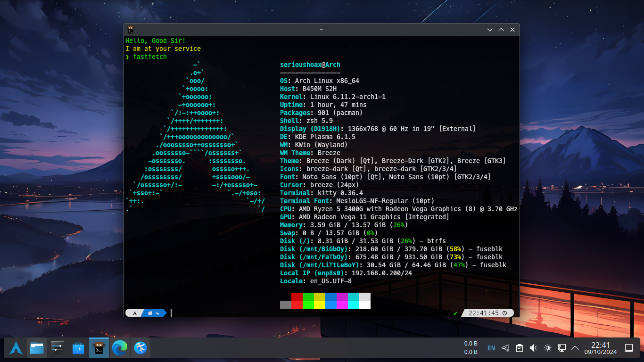Show desktop using the panel's far-right icon
644x362 pixels.
click(629, 348)
